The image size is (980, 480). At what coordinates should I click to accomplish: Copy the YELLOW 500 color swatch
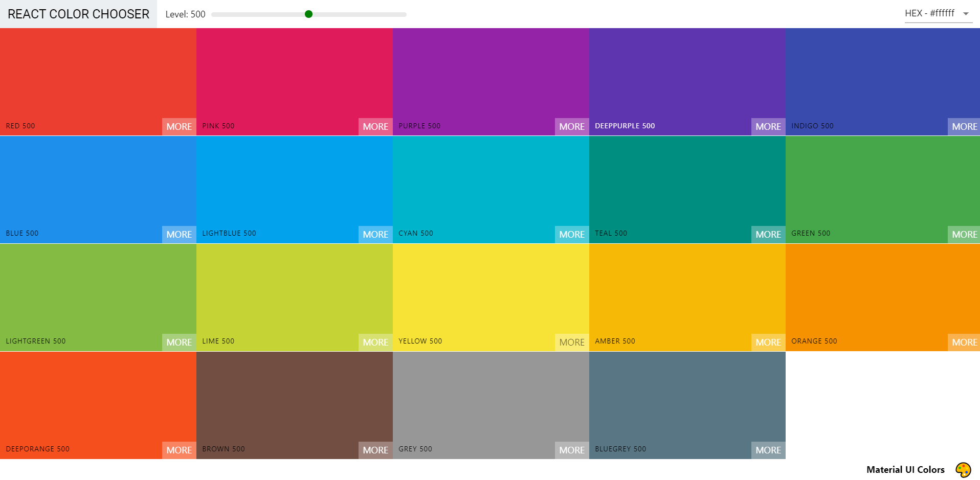pos(490,291)
